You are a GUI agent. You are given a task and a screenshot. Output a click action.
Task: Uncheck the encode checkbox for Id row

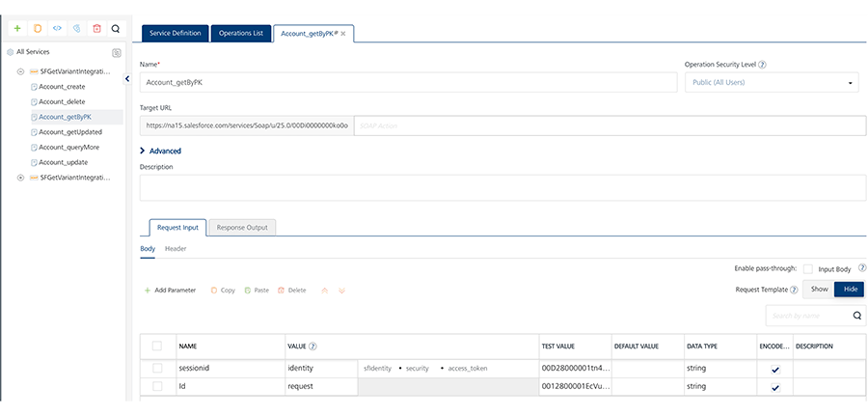click(x=774, y=387)
